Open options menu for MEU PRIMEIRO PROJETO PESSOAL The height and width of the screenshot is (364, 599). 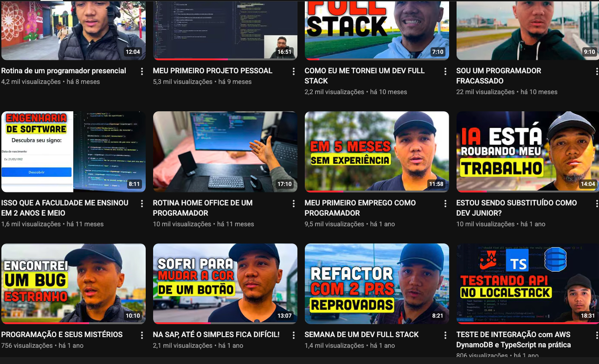[x=294, y=71]
